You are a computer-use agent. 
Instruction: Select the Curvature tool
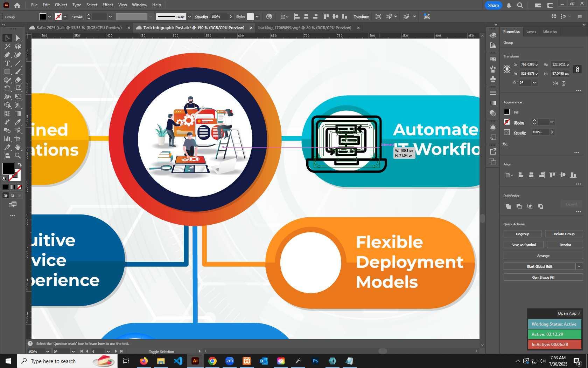[x=18, y=55]
